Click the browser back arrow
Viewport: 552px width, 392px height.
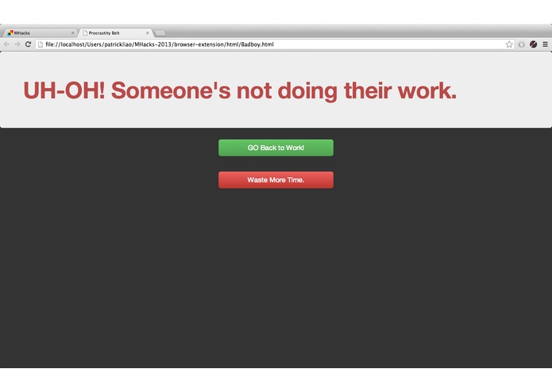point(6,44)
